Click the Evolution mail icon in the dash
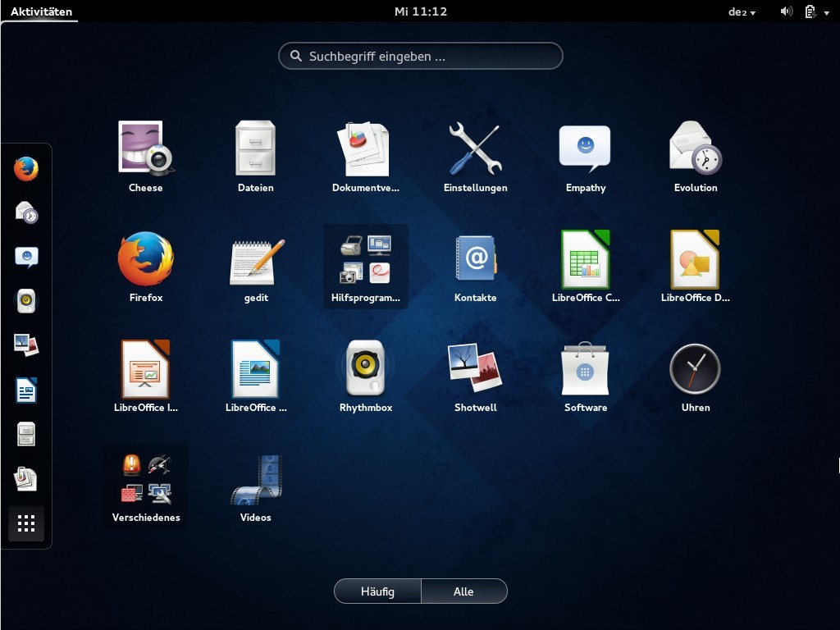 tap(26, 212)
